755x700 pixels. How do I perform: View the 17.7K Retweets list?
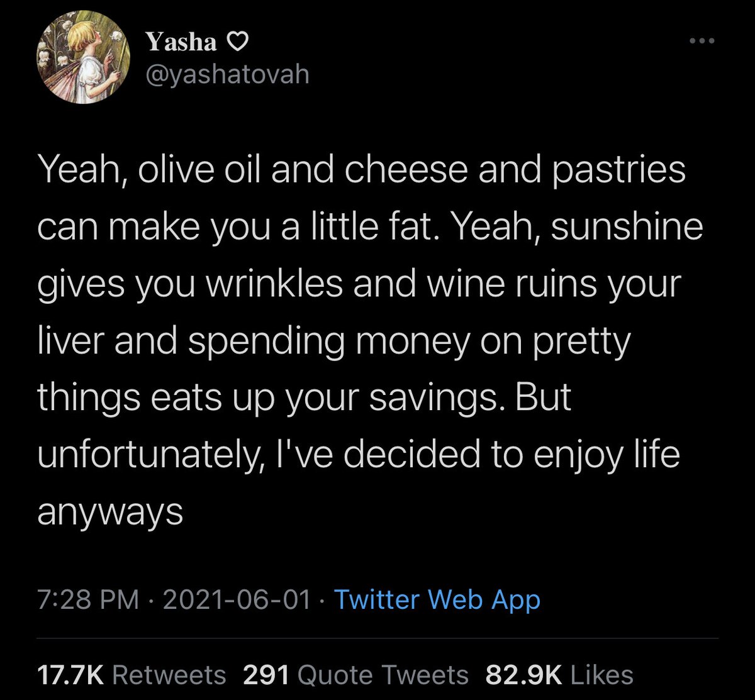(131, 675)
